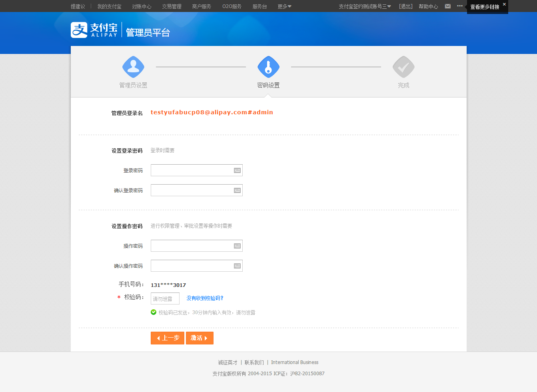Click the 完成 checkmark step icon
537x392 pixels.
tap(403, 67)
